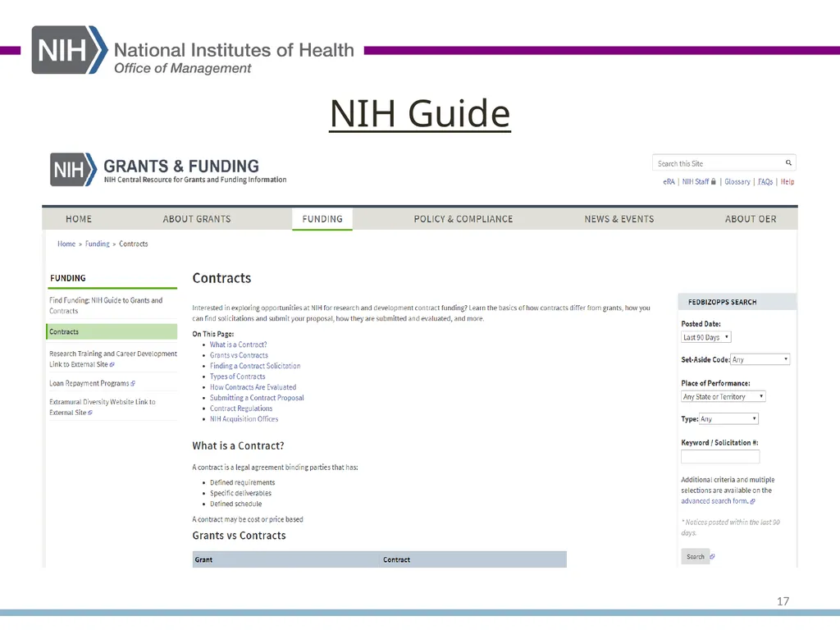The height and width of the screenshot is (630, 840).
Task: Open Loan Repayment Programs sidebar link
Action: pos(89,384)
